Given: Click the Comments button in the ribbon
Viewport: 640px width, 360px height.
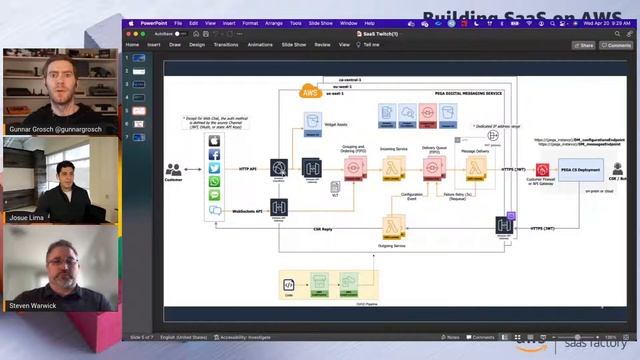Looking at the screenshot, I should click(616, 45).
